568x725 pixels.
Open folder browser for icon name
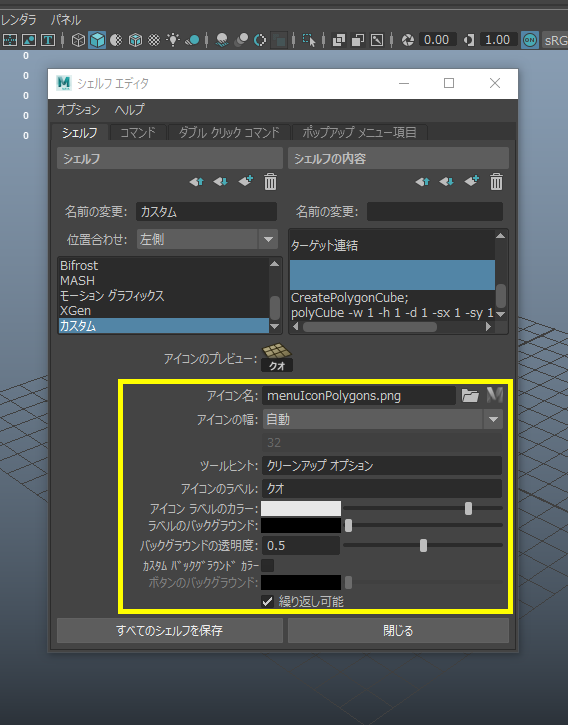click(470, 395)
